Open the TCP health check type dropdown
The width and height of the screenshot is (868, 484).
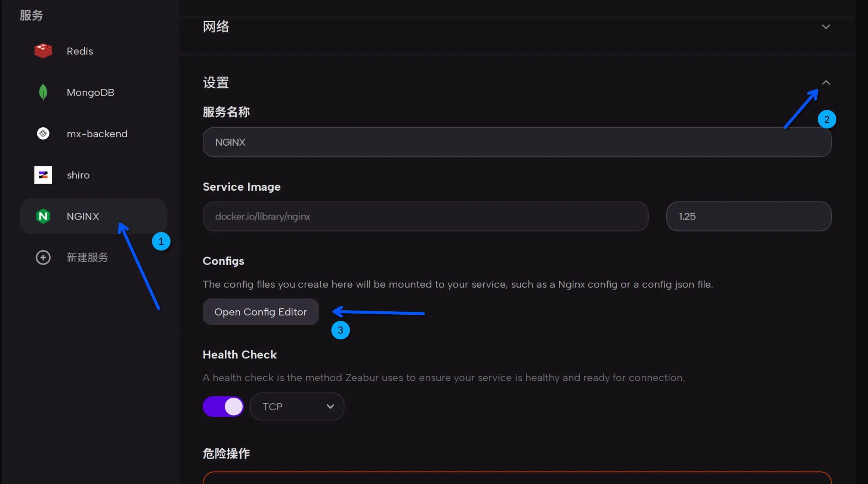pyautogui.click(x=297, y=407)
